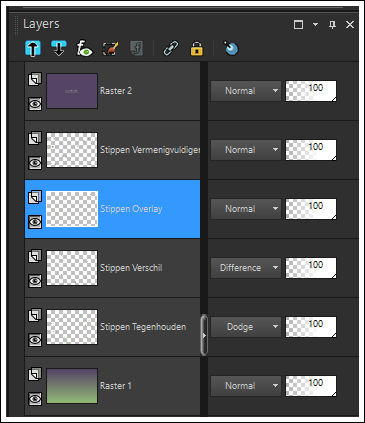The image size is (365, 423).
Task: Click the yellow lock transparency icon
Action: click(x=197, y=49)
